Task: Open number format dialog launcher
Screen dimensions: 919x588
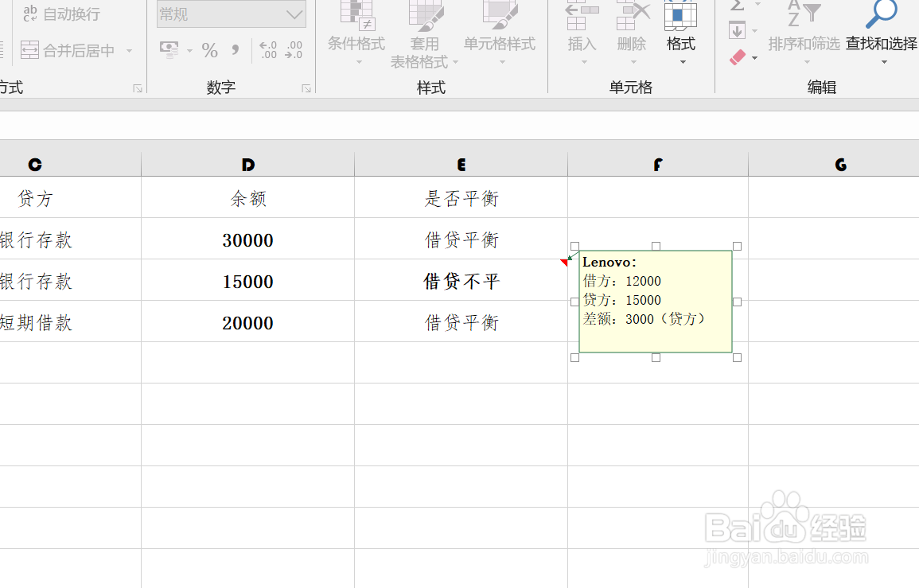Action: (x=306, y=88)
